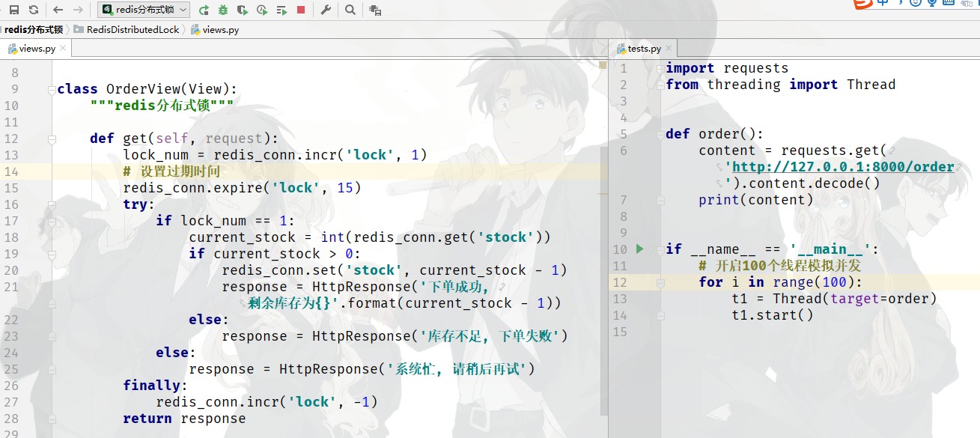This screenshot has height=438, width=980.
Task: Open Search Everywhere magnifier icon
Action: [x=350, y=10]
